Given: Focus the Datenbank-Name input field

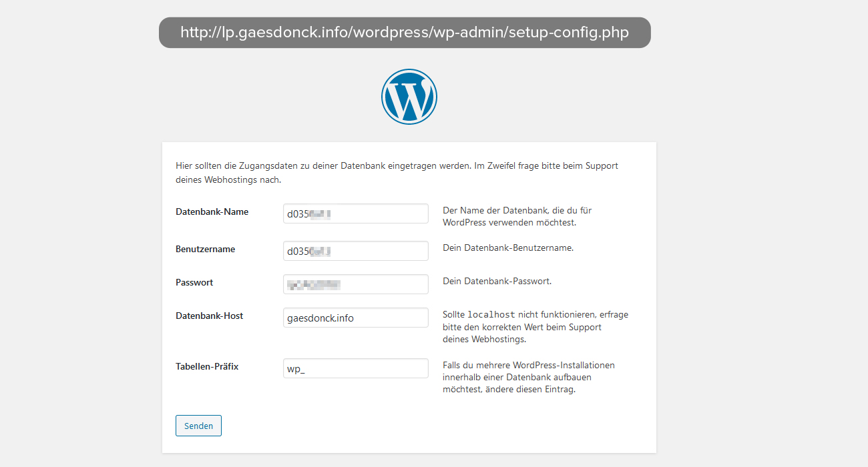Looking at the screenshot, I should [x=355, y=214].
